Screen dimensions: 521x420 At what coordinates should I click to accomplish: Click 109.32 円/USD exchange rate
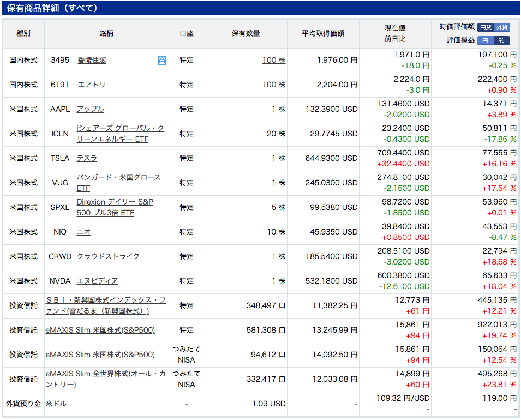pos(403,398)
